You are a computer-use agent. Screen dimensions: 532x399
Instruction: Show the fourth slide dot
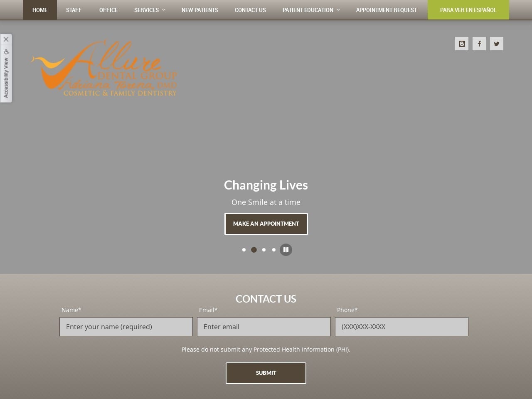(x=274, y=250)
